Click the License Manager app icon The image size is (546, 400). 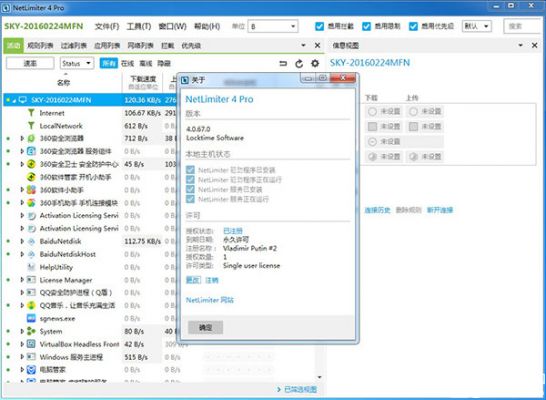31,280
